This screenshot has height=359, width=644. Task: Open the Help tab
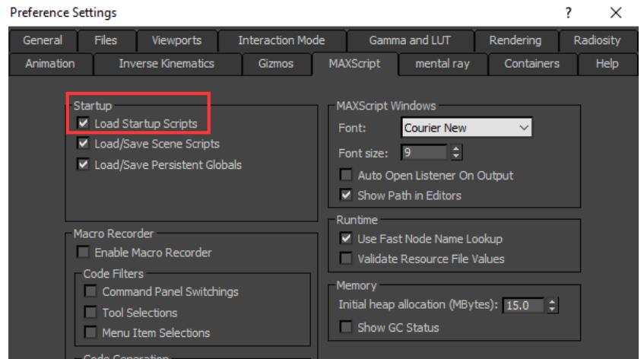pyautogui.click(x=607, y=64)
